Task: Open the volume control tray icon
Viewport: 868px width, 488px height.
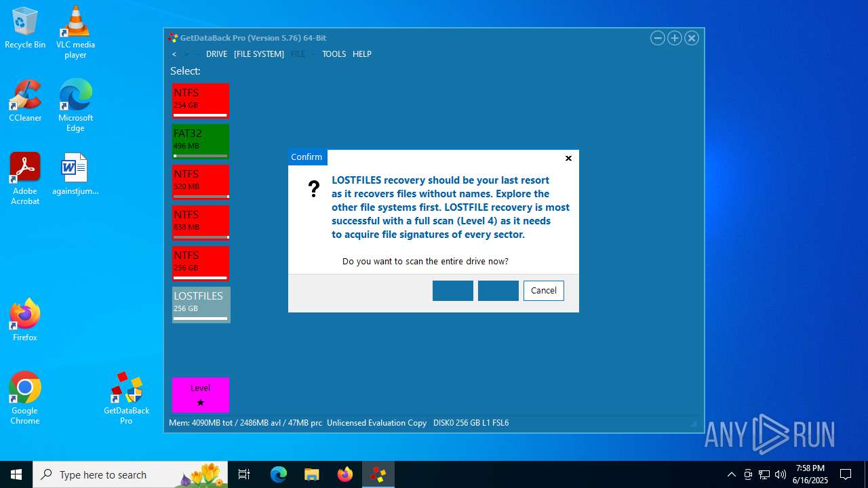Action: pyautogui.click(x=781, y=474)
